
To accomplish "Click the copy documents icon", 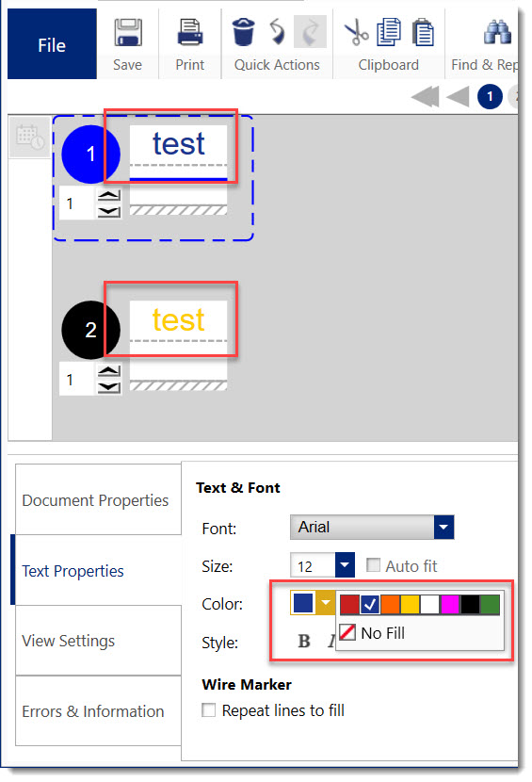I will click(389, 32).
